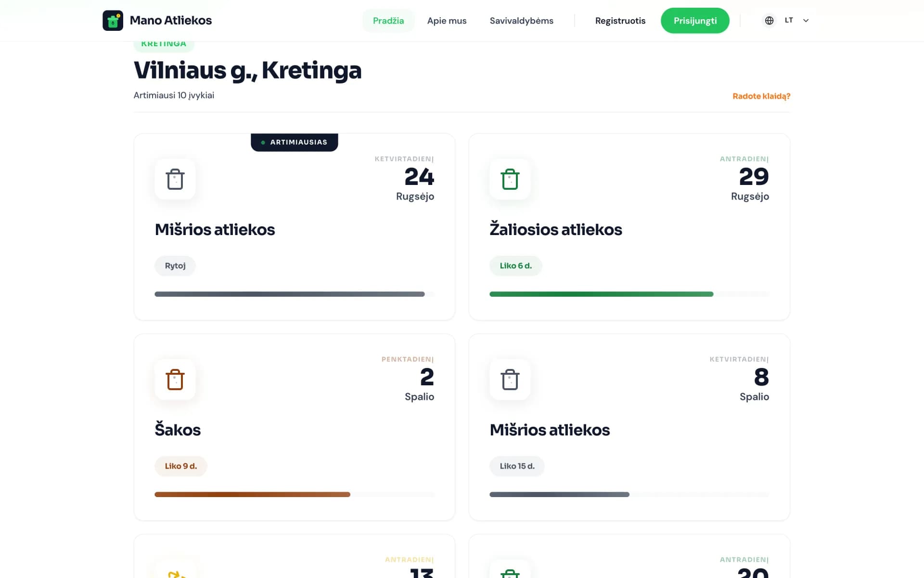Click the gray bin icon for Mišrios atliekos 8 Spalio

click(x=510, y=380)
